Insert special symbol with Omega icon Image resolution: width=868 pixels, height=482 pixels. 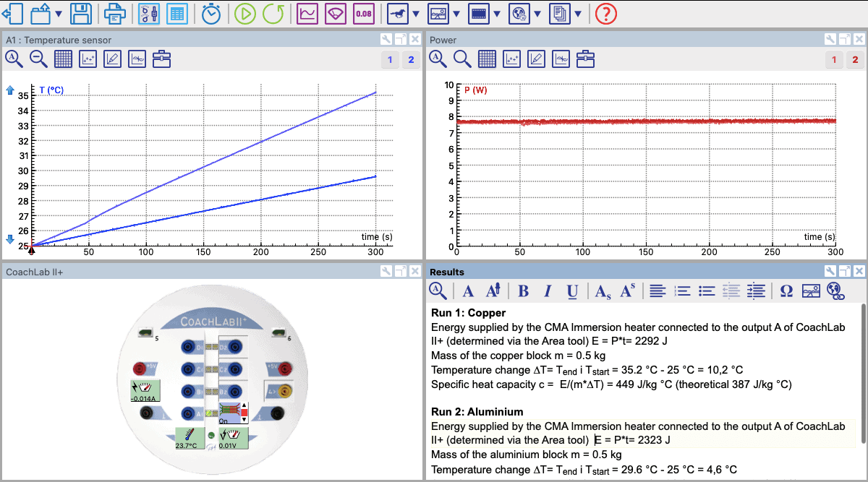[x=787, y=291]
